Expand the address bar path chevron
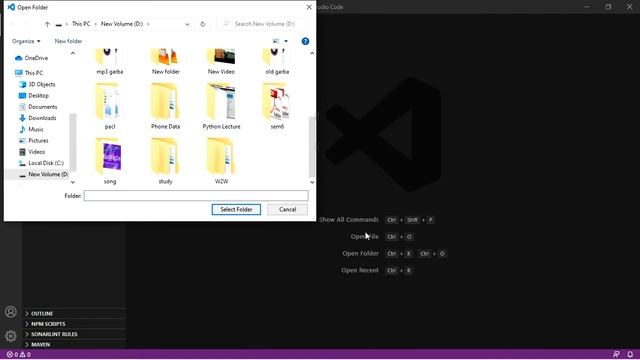Viewport: 640px width, 360px height. coord(148,24)
